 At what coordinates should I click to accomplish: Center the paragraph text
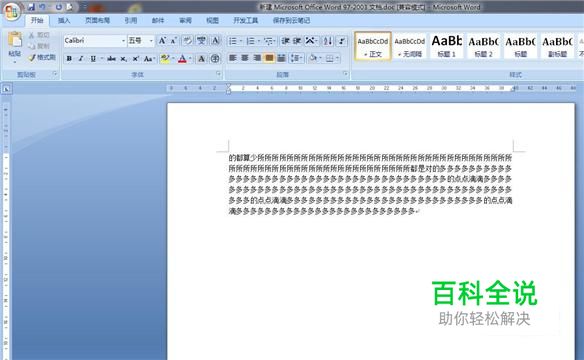(x=245, y=58)
